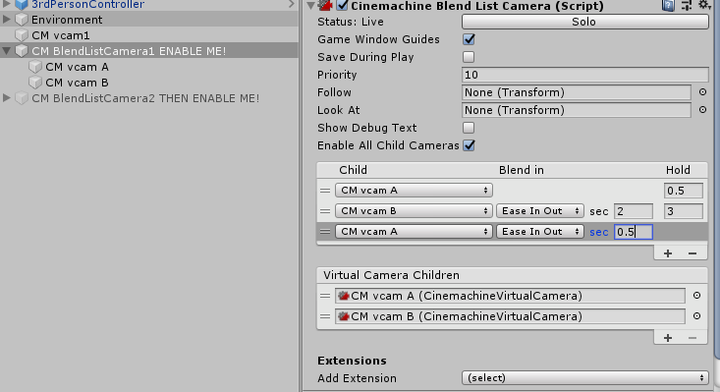Click the Environment object cube icon
Image resolution: width=720 pixels, height=392 pixels.
click(21, 20)
